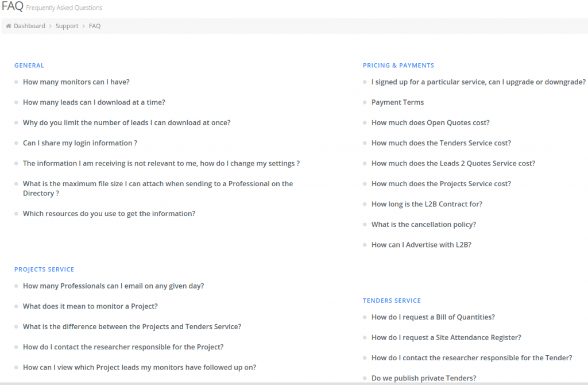Viewport: 588px width, 385px height.
Task: Open the Projects versus Tenders difference question
Action: pyautogui.click(x=131, y=326)
